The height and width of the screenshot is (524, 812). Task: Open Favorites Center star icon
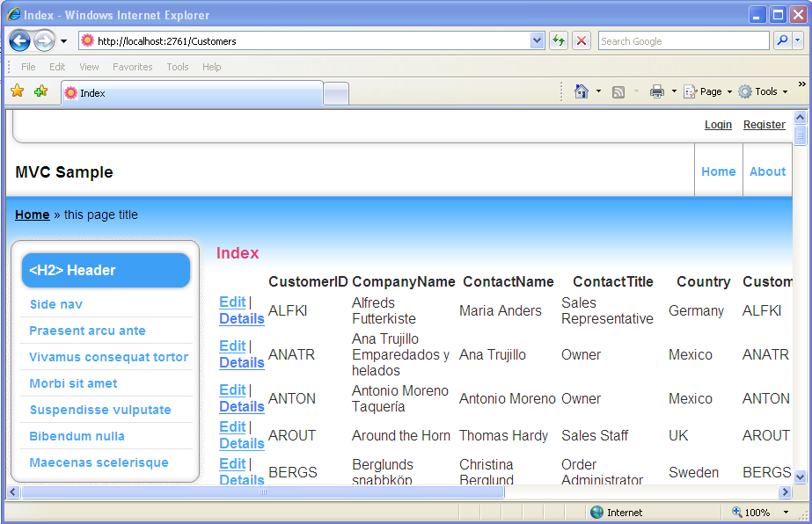[x=17, y=91]
